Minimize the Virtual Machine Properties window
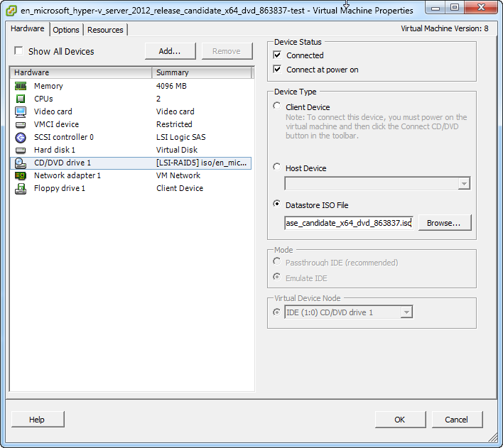Image resolution: width=503 pixels, height=448 pixels. point(436,8)
